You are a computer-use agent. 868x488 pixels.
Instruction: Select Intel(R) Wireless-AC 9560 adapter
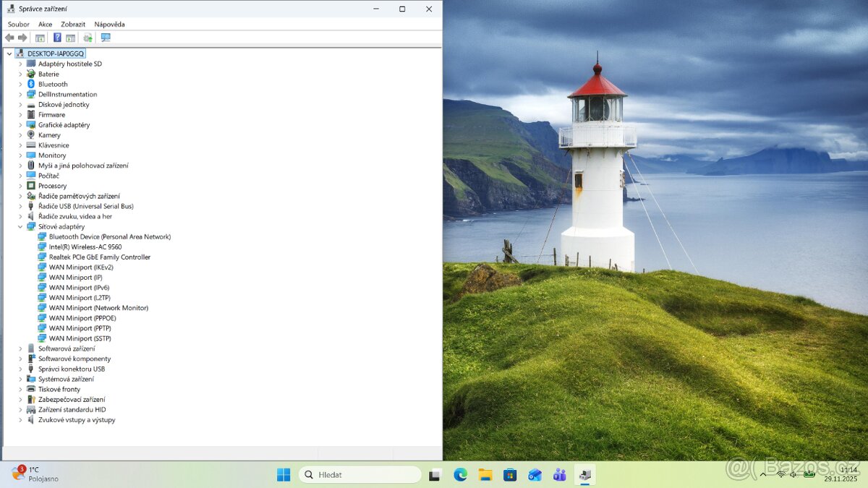pos(85,247)
